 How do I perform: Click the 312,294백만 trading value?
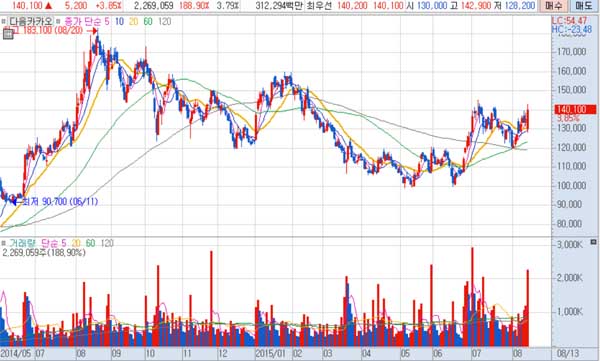[279, 6]
